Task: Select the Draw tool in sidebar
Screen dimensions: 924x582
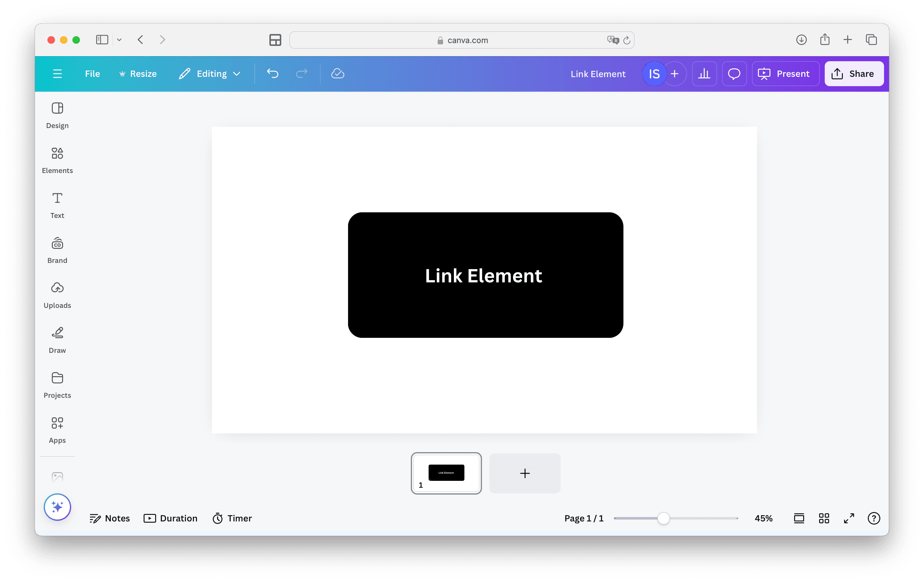Action: 57,340
